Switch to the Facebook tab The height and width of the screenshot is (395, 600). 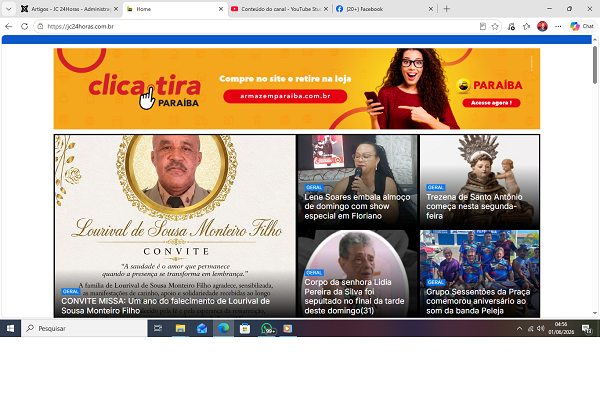386,9
